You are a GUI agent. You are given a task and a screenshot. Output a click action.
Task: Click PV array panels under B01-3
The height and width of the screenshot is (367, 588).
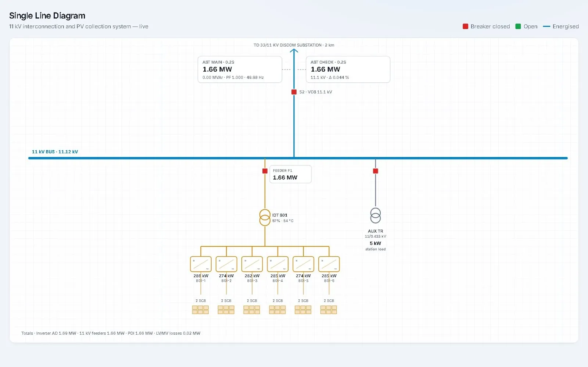[x=252, y=310]
